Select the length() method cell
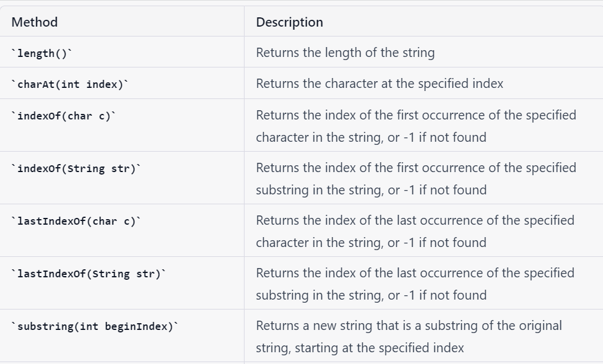Screen dimensions: 603x364 pos(122,52)
